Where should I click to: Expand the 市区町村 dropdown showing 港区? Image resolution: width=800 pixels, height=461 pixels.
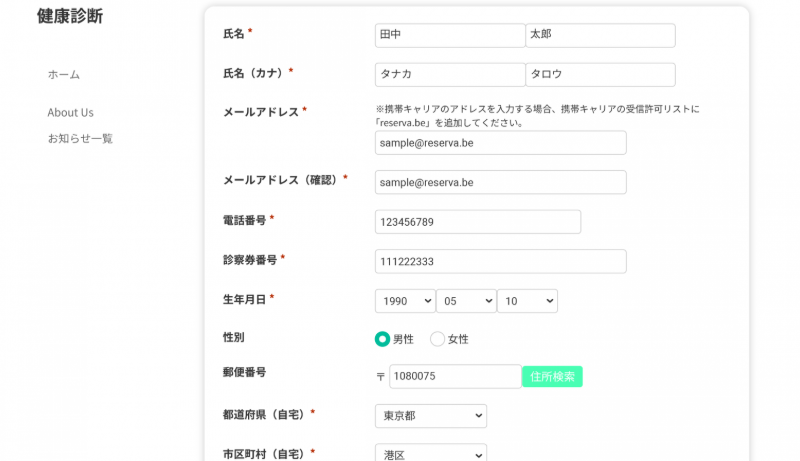click(x=431, y=452)
